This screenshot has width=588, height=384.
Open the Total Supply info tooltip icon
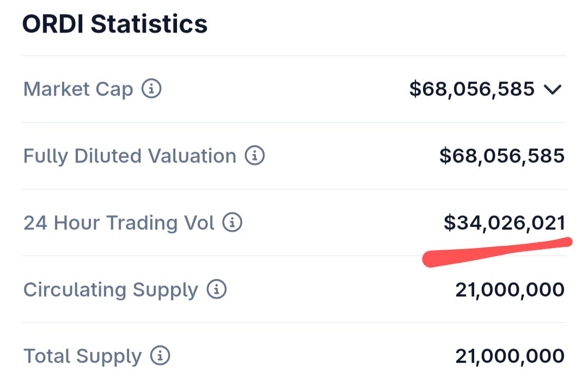(x=160, y=356)
